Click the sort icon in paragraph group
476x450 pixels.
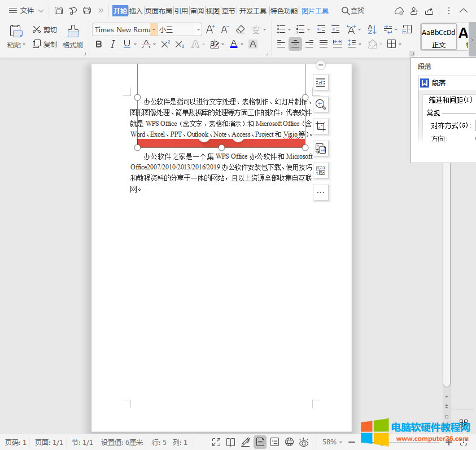pyautogui.click(x=372, y=29)
